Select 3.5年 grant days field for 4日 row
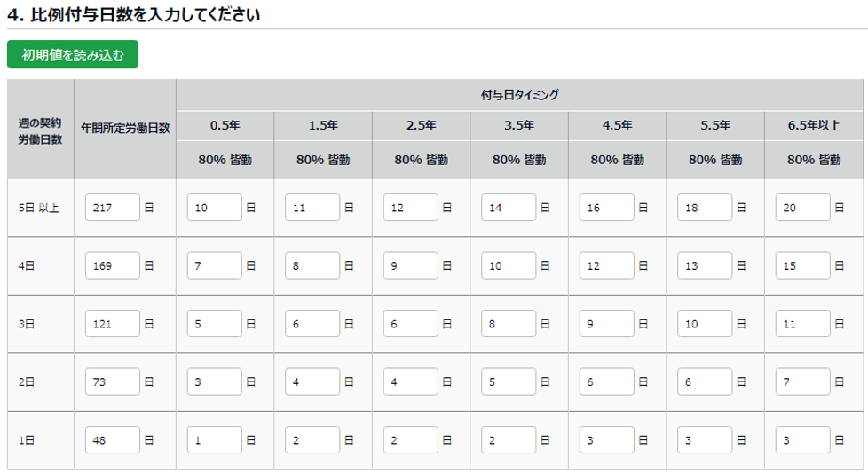 point(509,265)
